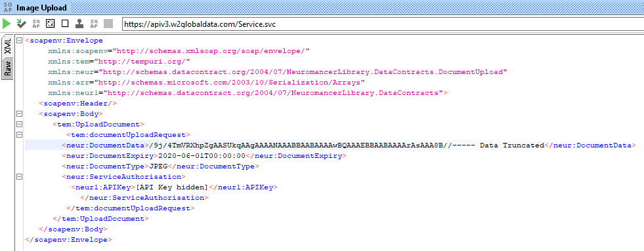Collapse the soapenv:Body node
644x251 pixels.
click(x=19, y=113)
